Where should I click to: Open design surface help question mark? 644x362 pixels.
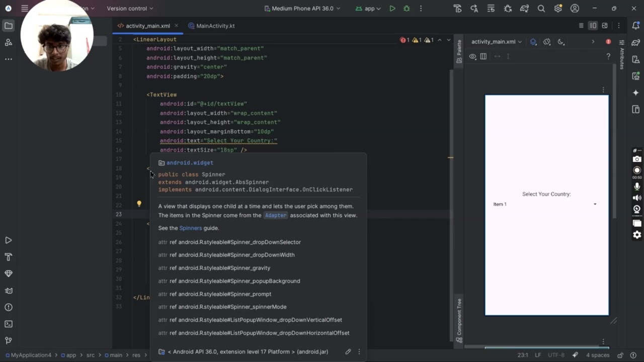tap(608, 56)
